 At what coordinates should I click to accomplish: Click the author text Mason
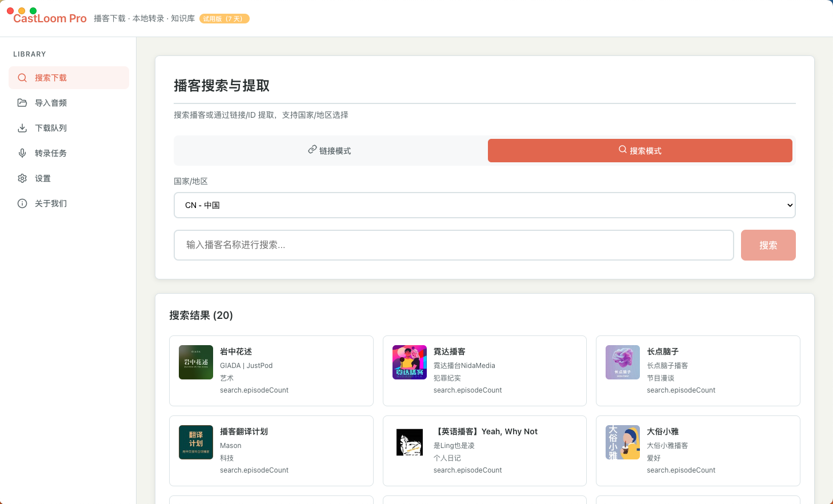click(x=231, y=446)
